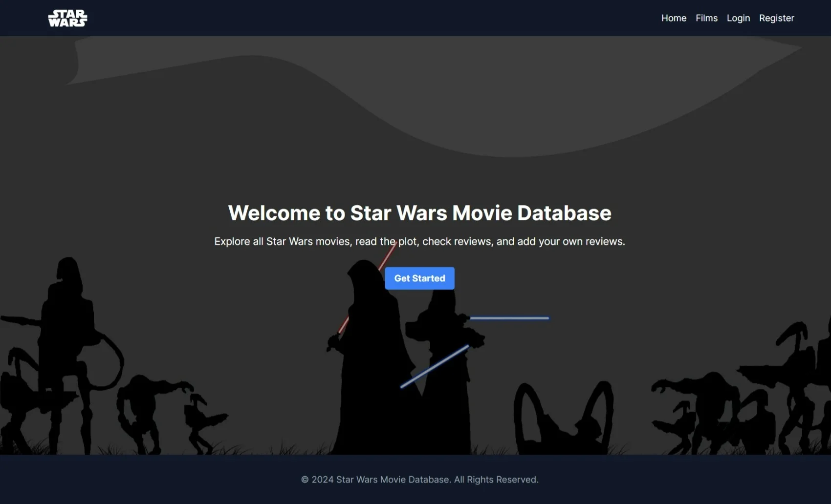Click the 2024 copyright footer text

tap(419, 479)
